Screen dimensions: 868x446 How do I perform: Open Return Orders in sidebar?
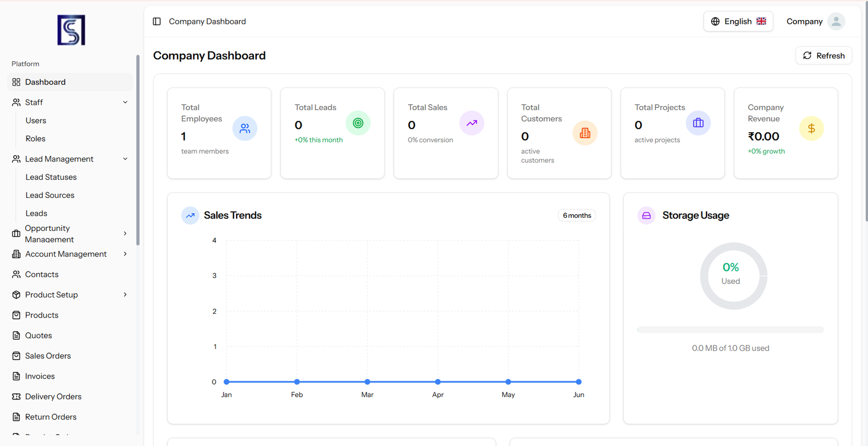pyautogui.click(x=71, y=417)
